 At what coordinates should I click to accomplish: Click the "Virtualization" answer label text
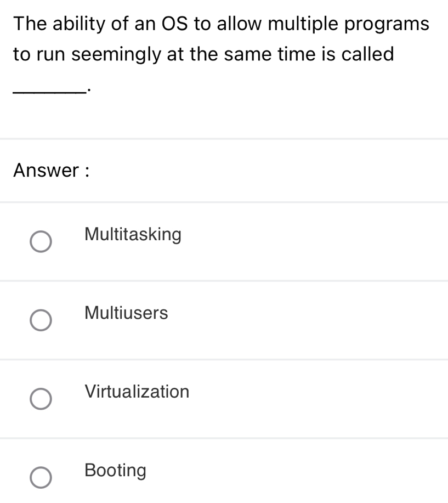[138, 392]
